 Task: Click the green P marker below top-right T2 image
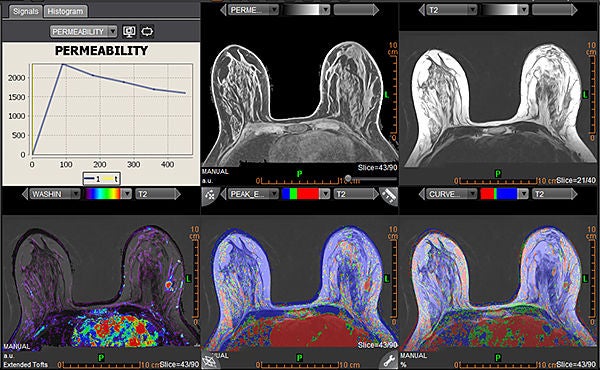coord(498,174)
